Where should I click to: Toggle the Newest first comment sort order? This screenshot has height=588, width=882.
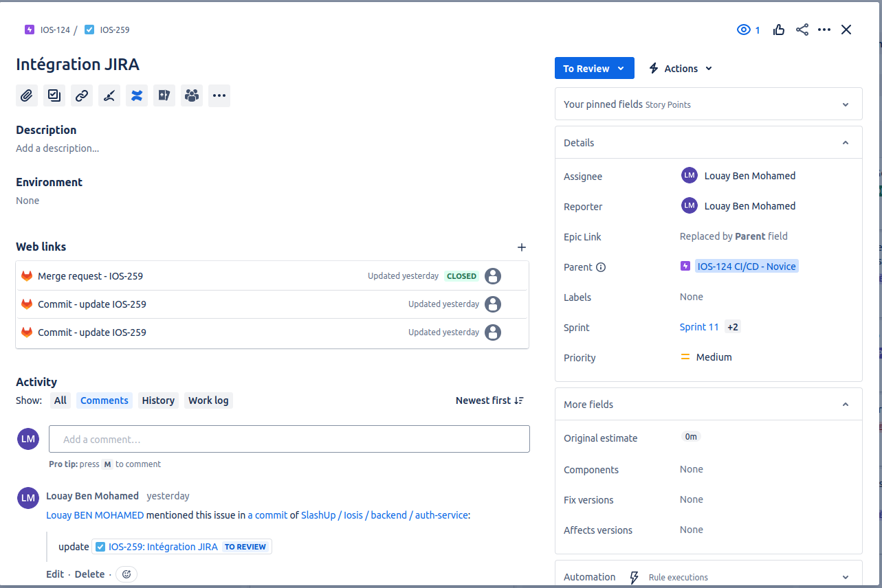pos(489,400)
